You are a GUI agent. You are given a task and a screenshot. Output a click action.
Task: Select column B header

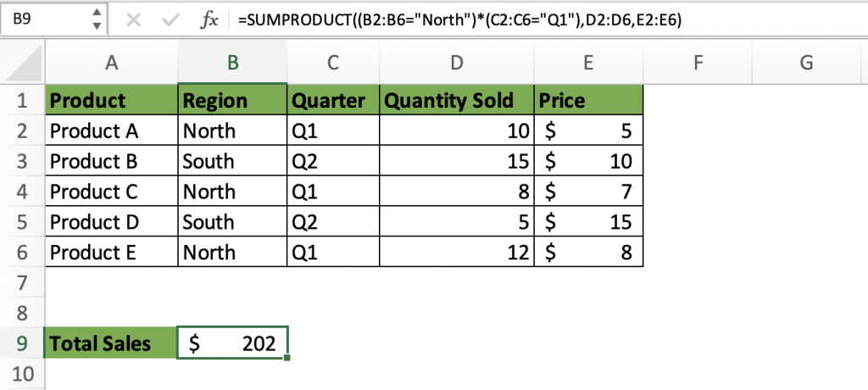[x=232, y=63]
